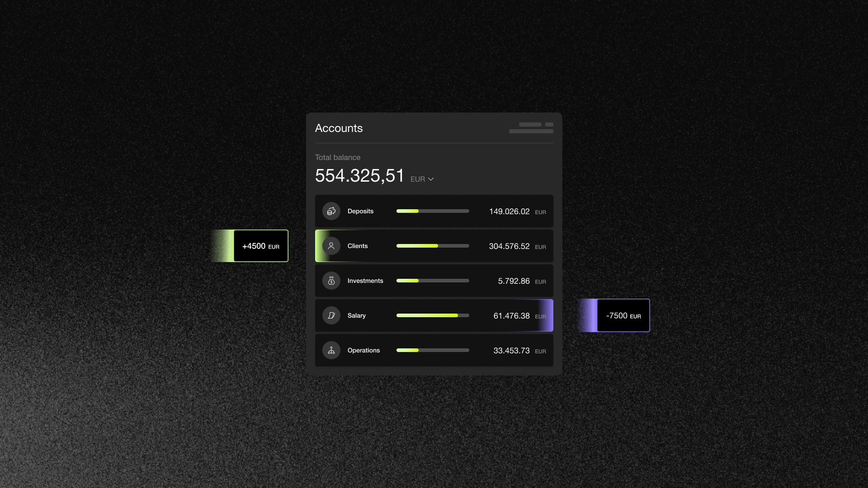The image size is (868, 488).
Task: Open the money bag Investments icon
Action: (x=331, y=281)
